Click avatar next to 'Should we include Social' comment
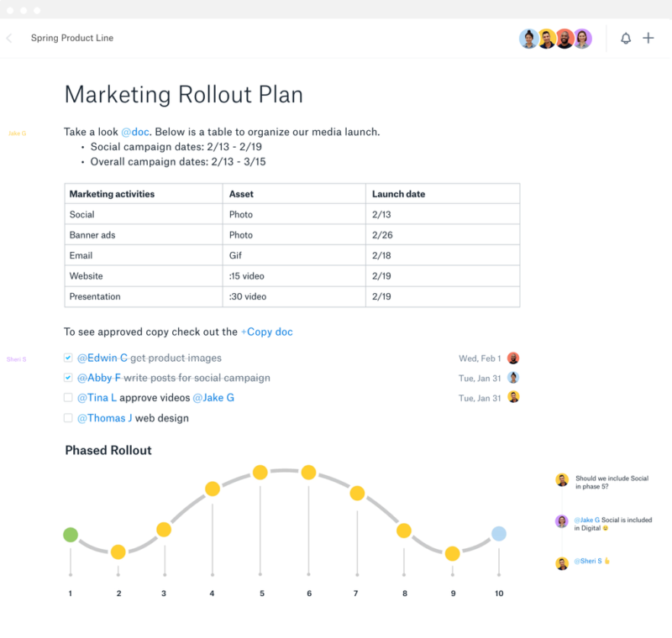The width and height of the screenshot is (672, 638). [x=562, y=480]
